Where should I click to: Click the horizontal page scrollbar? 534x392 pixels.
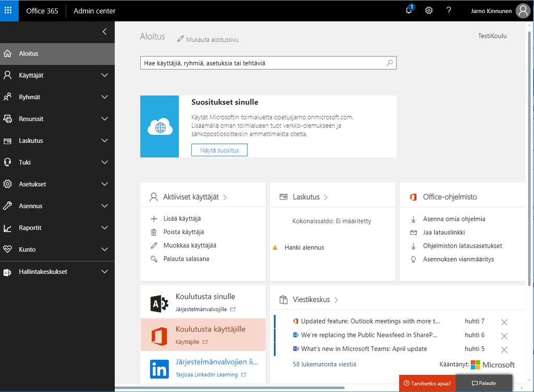click(229, 388)
